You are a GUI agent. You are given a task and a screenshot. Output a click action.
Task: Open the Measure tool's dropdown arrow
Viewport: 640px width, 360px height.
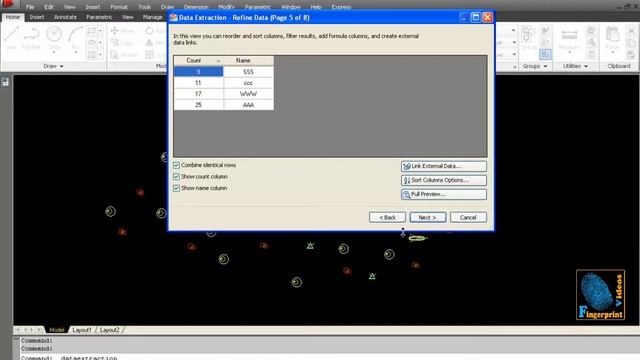click(569, 52)
